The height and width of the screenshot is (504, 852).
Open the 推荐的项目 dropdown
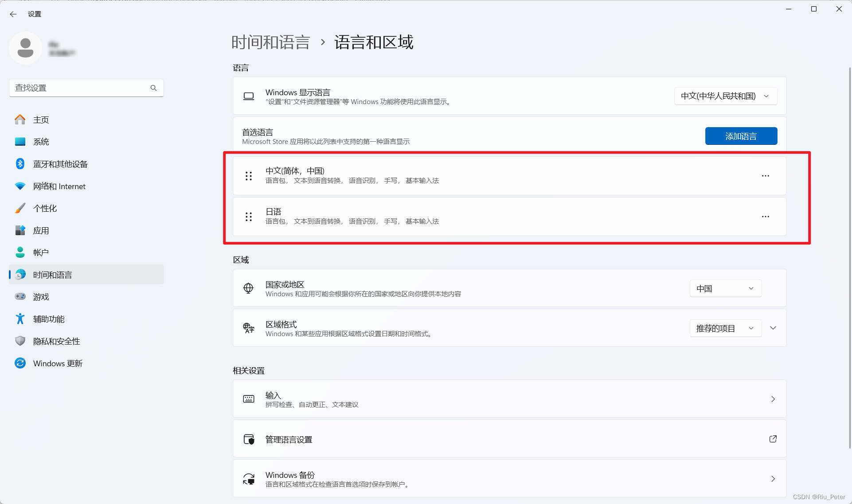pyautogui.click(x=726, y=328)
